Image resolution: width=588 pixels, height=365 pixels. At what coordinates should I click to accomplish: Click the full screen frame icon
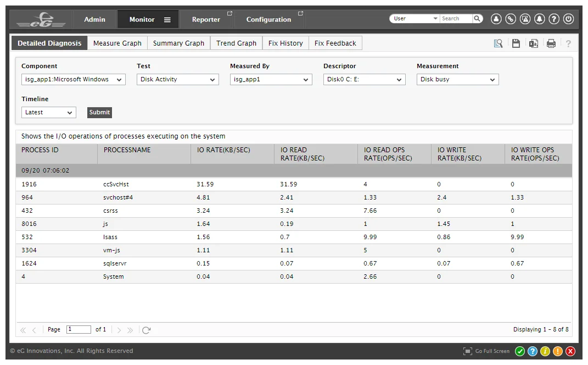click(468, 351)
